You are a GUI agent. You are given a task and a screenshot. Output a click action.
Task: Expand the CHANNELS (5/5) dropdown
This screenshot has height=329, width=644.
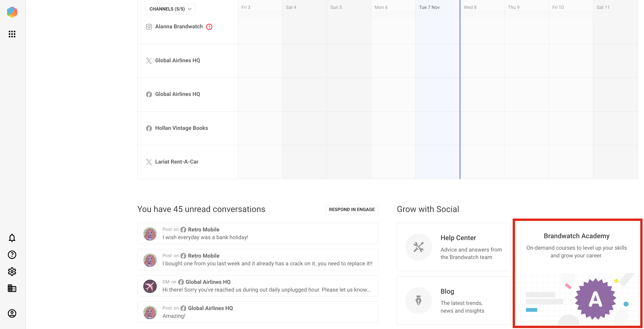pyautogui.click(x=171, y=9)
